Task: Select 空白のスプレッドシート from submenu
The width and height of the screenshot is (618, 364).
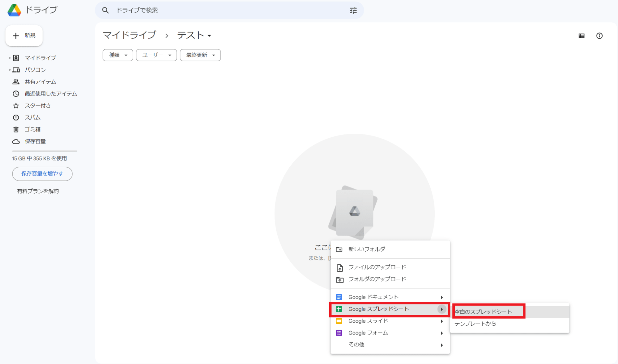Action: (483, 312)
